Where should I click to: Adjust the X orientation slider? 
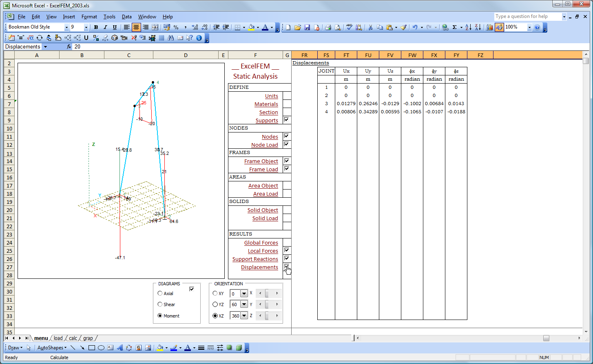pyautogui.click(x=268, y=293)
